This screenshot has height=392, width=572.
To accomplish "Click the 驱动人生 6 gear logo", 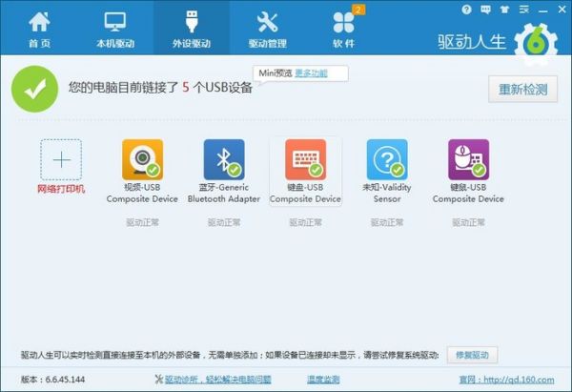I will pos(536,44).
